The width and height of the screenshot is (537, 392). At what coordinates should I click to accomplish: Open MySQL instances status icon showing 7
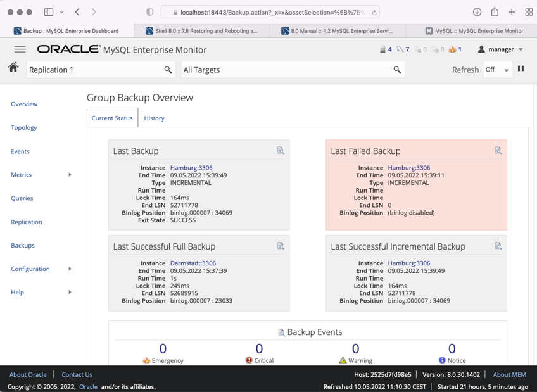click(x=400, y=49)
